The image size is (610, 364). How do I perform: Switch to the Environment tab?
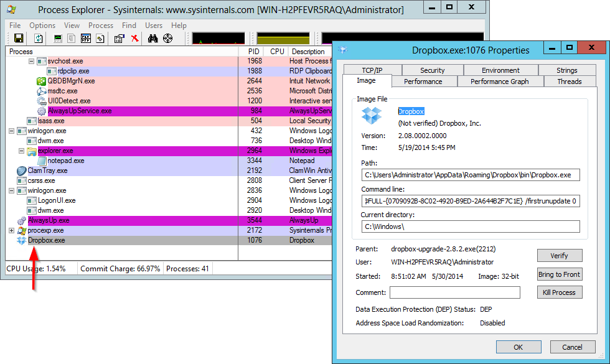(500, 70)
